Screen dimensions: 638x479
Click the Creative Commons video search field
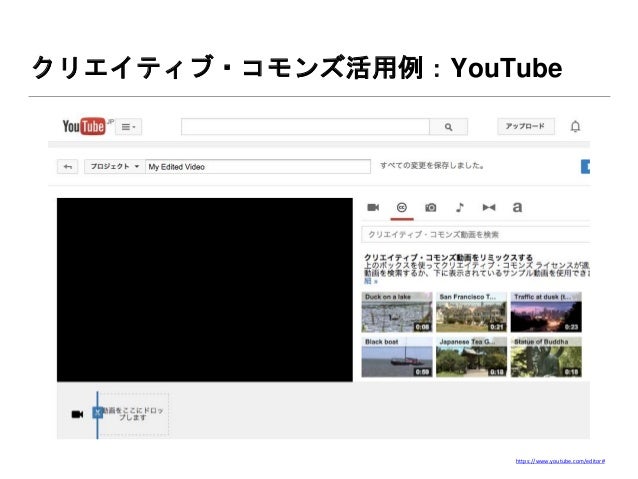476,234
